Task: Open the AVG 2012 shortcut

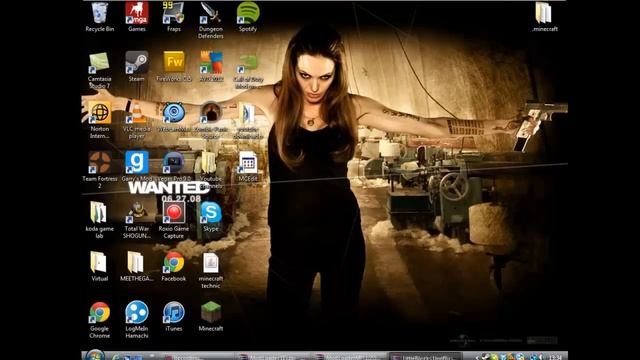Action: (x=211, y=63)
